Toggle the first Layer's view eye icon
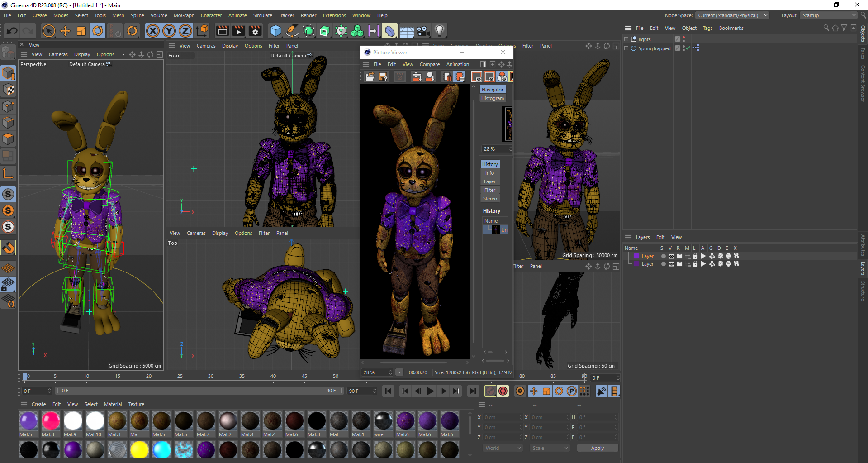868x463 pixels. 671,256
